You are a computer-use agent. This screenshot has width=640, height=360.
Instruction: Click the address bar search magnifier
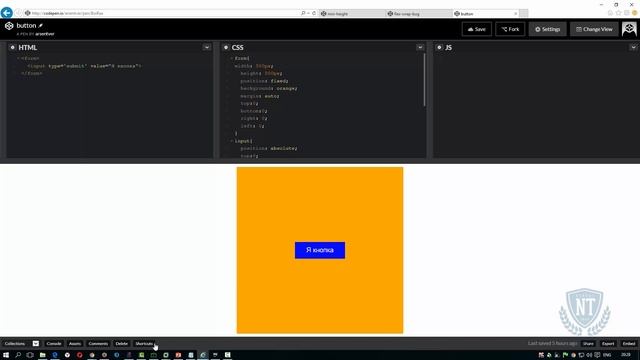[x=303, y=13]
